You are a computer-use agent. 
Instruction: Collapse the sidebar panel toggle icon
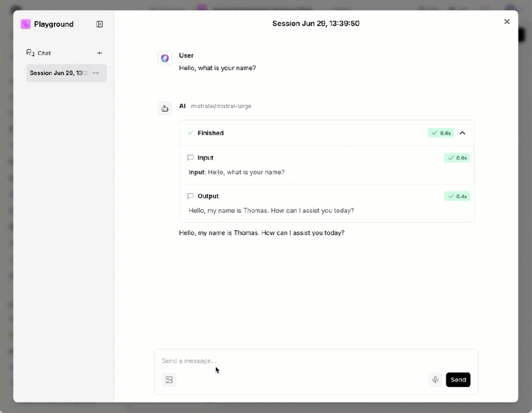100,24
